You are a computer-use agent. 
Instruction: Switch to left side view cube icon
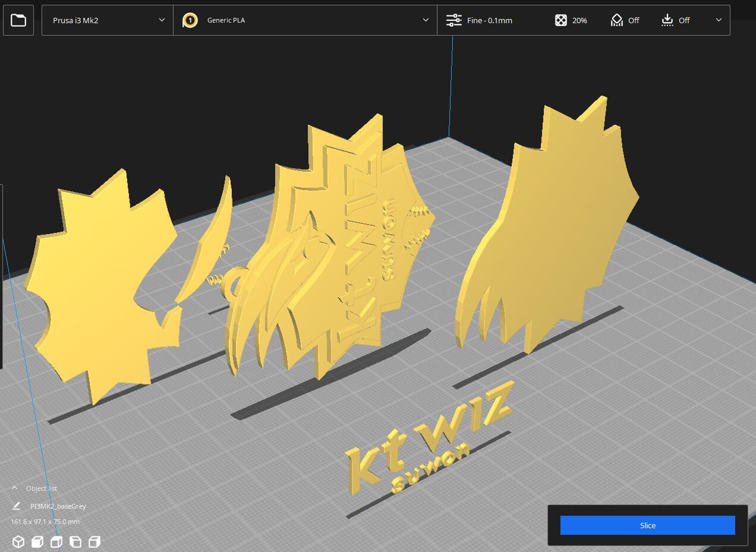pos(75,541)
